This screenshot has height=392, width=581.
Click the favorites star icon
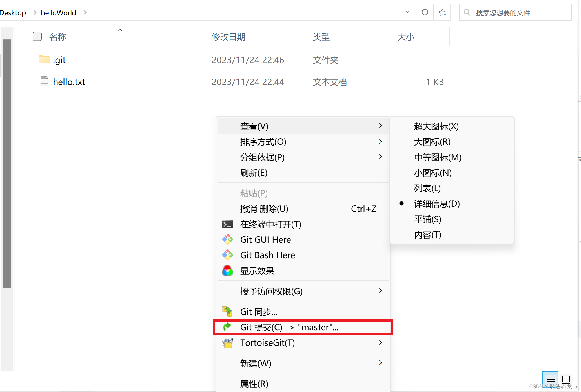click(x=442, y=12)
